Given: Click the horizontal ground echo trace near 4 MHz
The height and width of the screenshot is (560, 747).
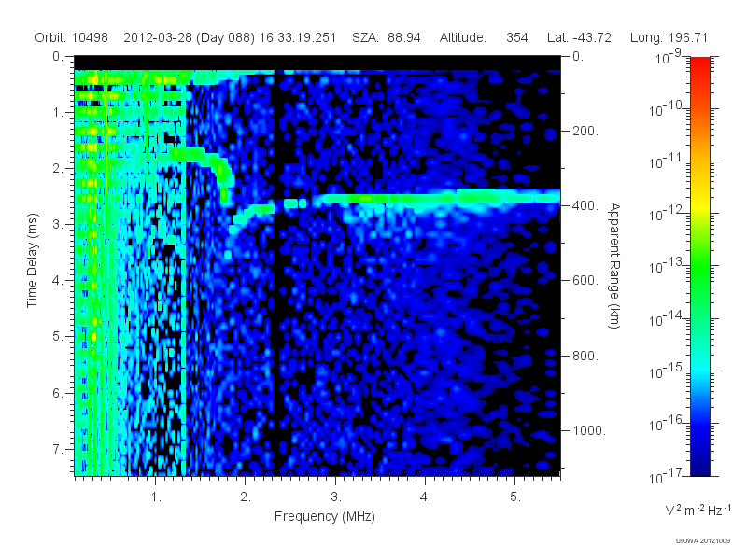Looking at the screenshot, I should 426,198.
